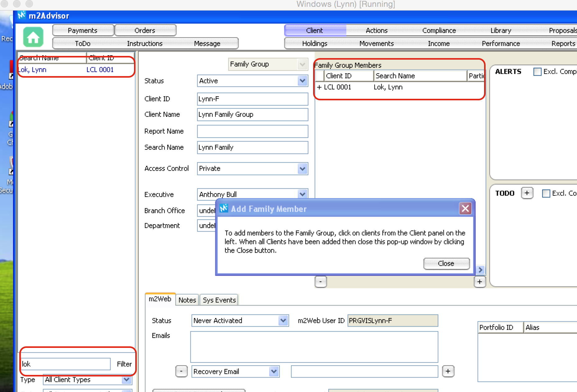Image resolution: width=577 pixels, height=392 pixels.
Task: Expand the LCL 0001 family member row
Action: point(319,87)
